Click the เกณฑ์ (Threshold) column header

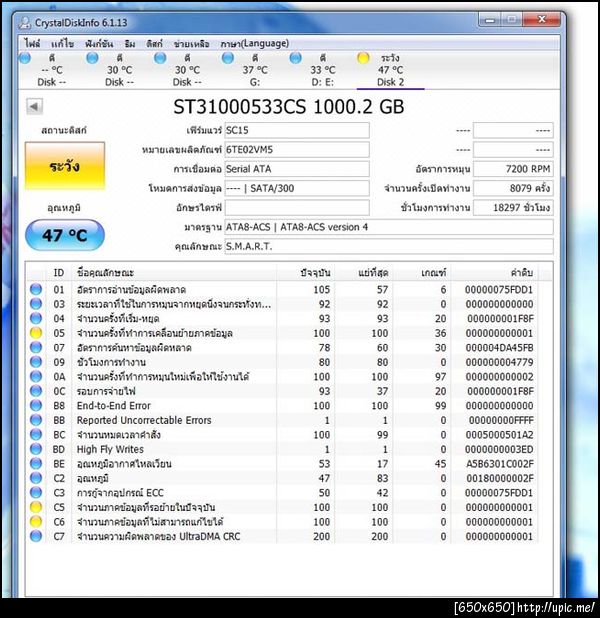pyautogui.click(x=422, y=272)
